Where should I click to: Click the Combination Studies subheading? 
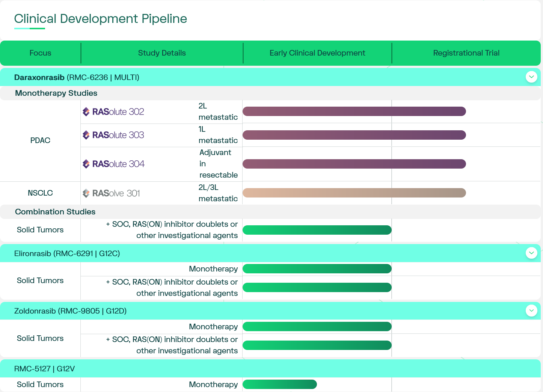[x=55, y=212]
